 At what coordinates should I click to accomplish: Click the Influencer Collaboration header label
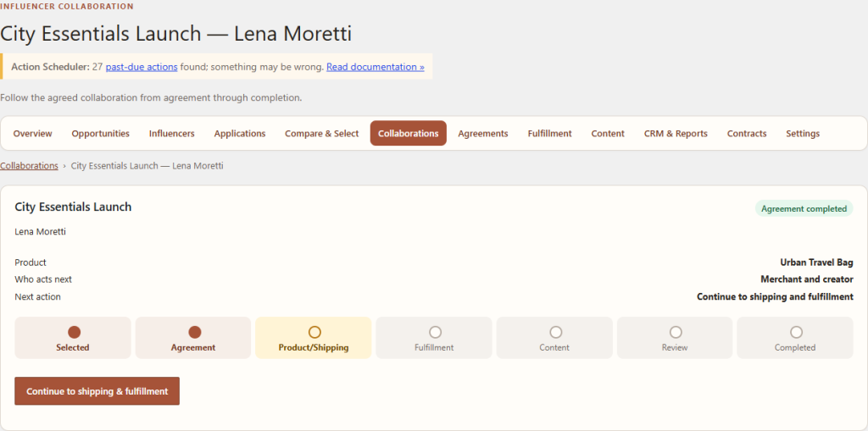point(66,7)
